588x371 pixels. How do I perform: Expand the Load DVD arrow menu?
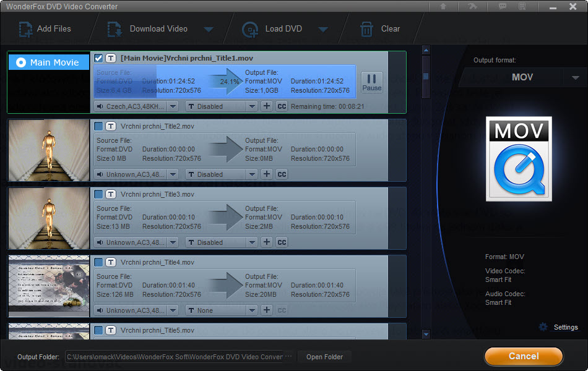[x=322, y=29]
